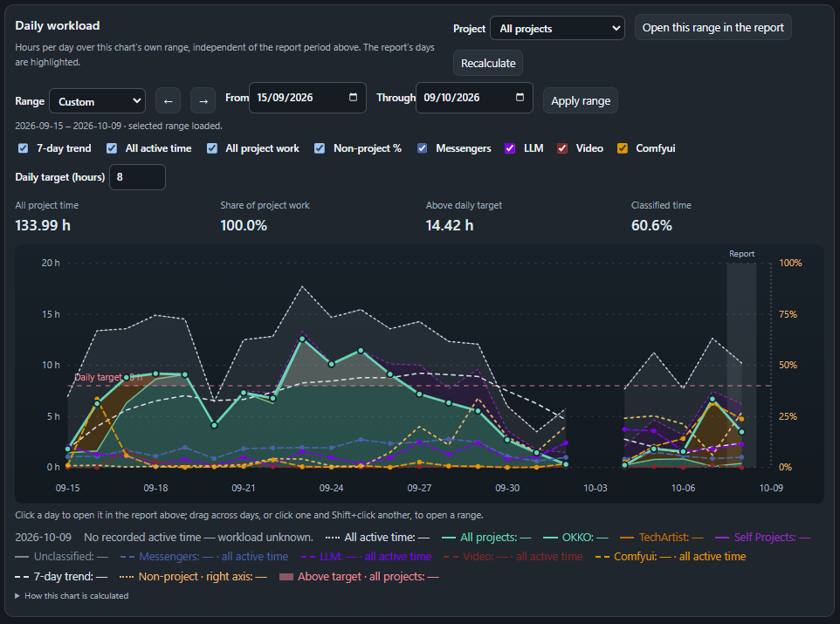This screenshot has width=840, height=624.
Task: Click the 133.99 h All project time value
Action: 43,225
